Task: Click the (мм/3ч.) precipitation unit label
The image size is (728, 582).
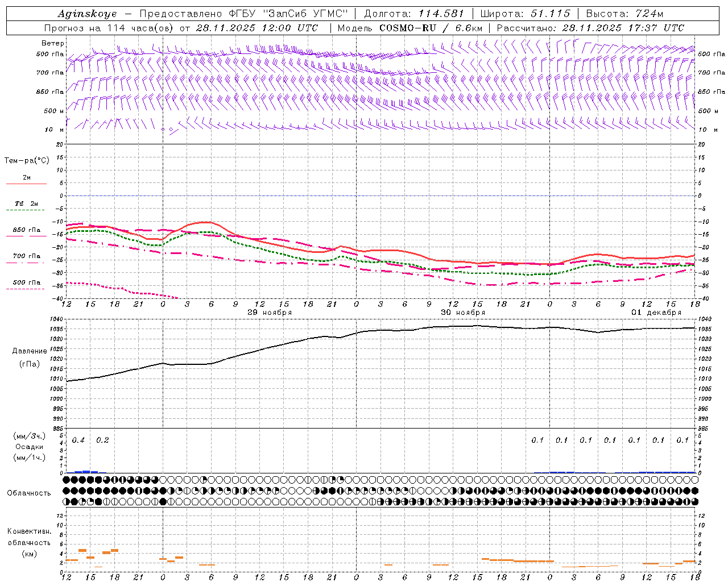Action: [x=30, y=436]
